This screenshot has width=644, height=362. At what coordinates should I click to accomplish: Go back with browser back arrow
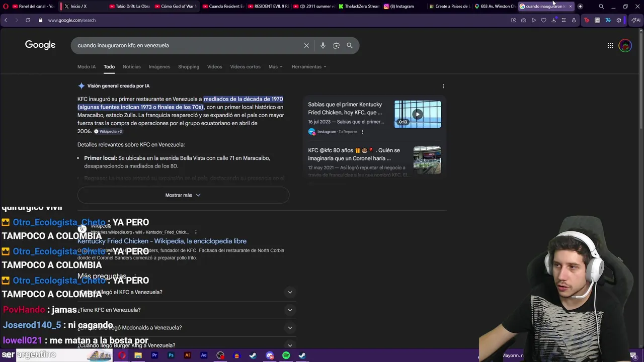click(x=6, y=20)
